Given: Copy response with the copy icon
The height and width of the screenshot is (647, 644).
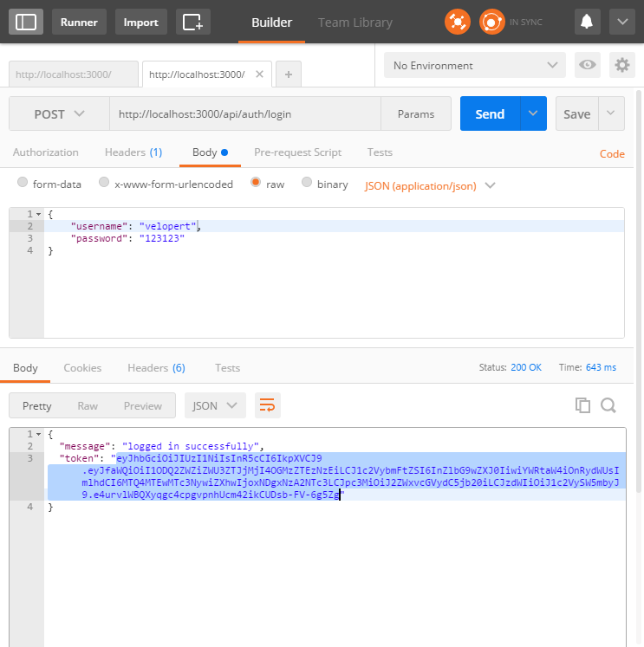Looking at the screenshot, I should (582, 405).
